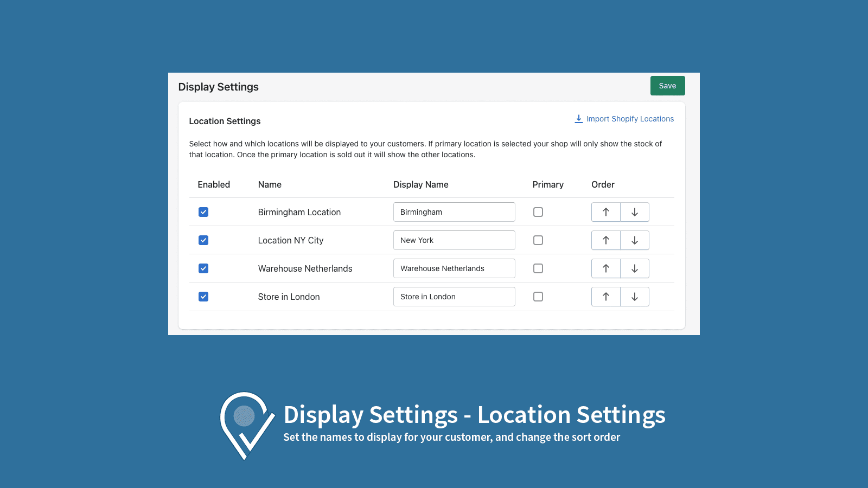
Task: Mark Warehouse Netherlands as primary
Action: tap(538, 268)
